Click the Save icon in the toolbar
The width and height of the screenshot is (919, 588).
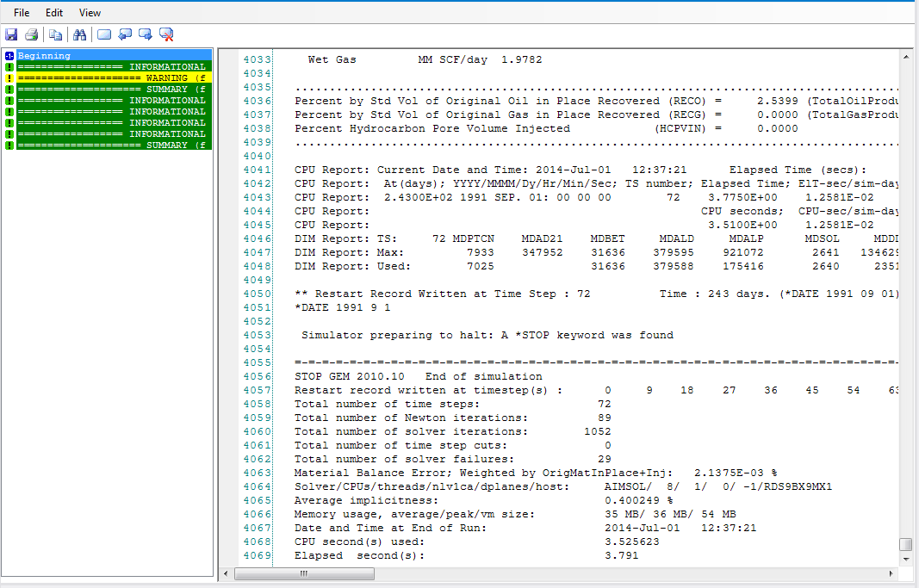pos(11,34)
